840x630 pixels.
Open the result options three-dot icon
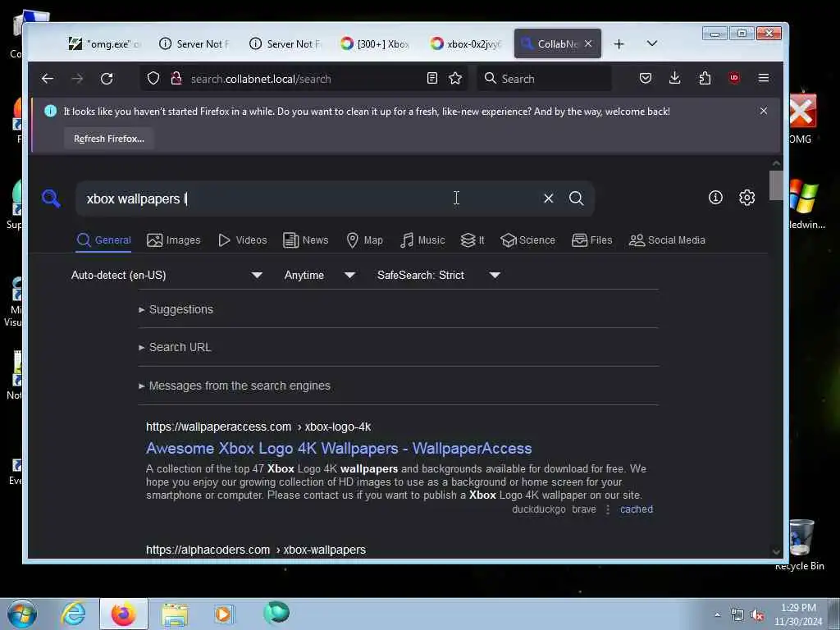coord(608,509)
